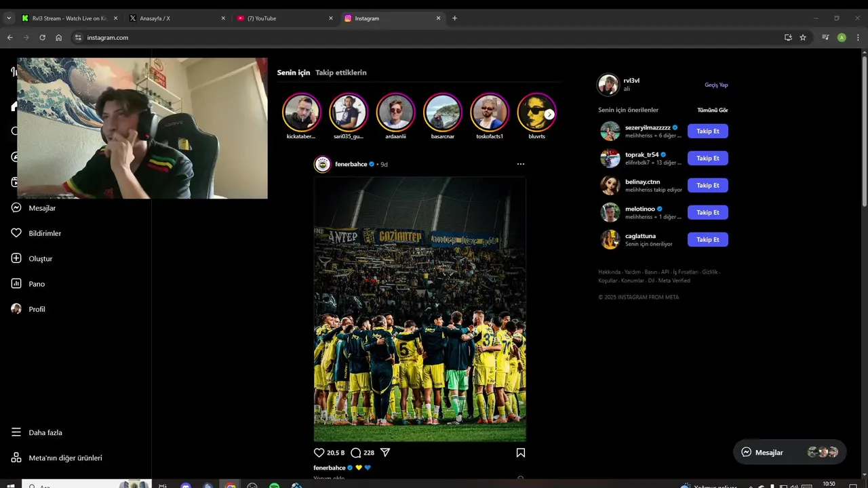View site information icon in address bar
The width and height of the screenshot is (868, 488).
pyautogui.click(x=78, y=37)
